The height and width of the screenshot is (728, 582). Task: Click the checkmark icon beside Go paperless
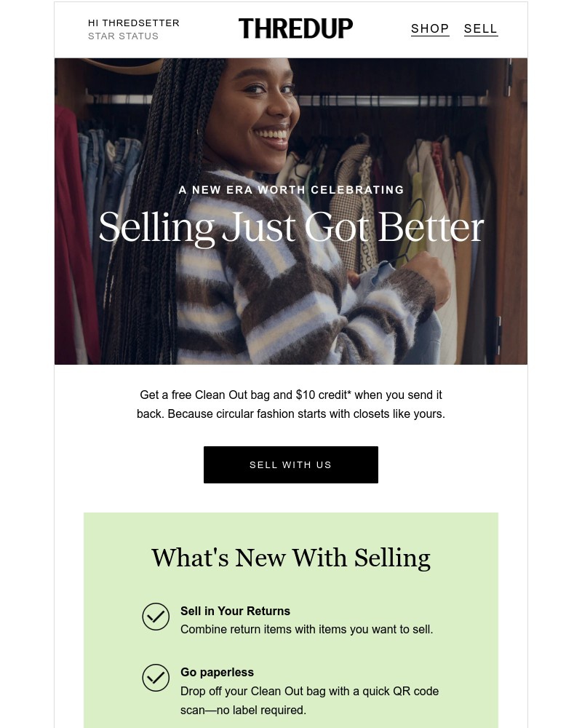156,678
